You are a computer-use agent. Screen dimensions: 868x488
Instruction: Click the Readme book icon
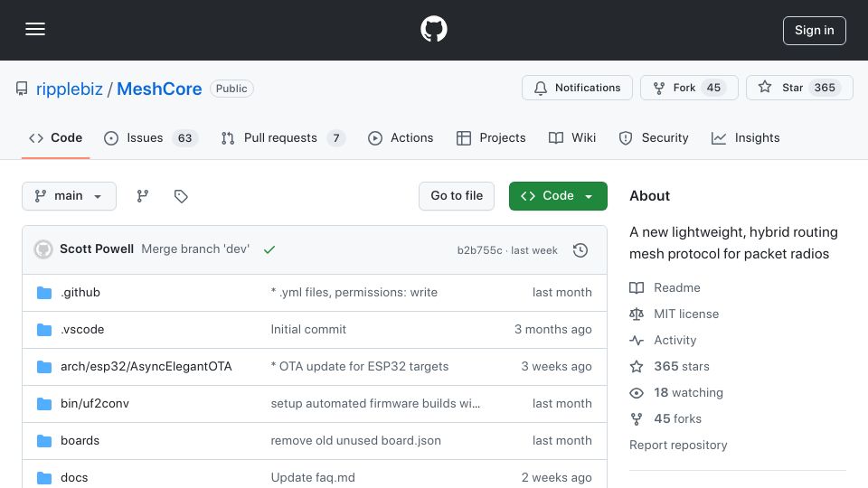[x=637, y=287]
